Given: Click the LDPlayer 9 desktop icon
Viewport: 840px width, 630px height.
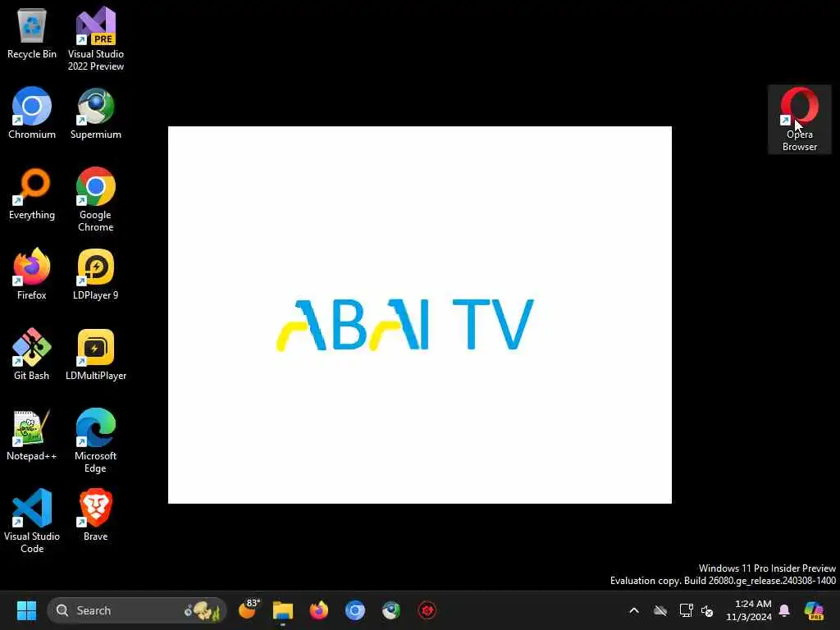Looking at the screenshot, I should tap(96, 274).
